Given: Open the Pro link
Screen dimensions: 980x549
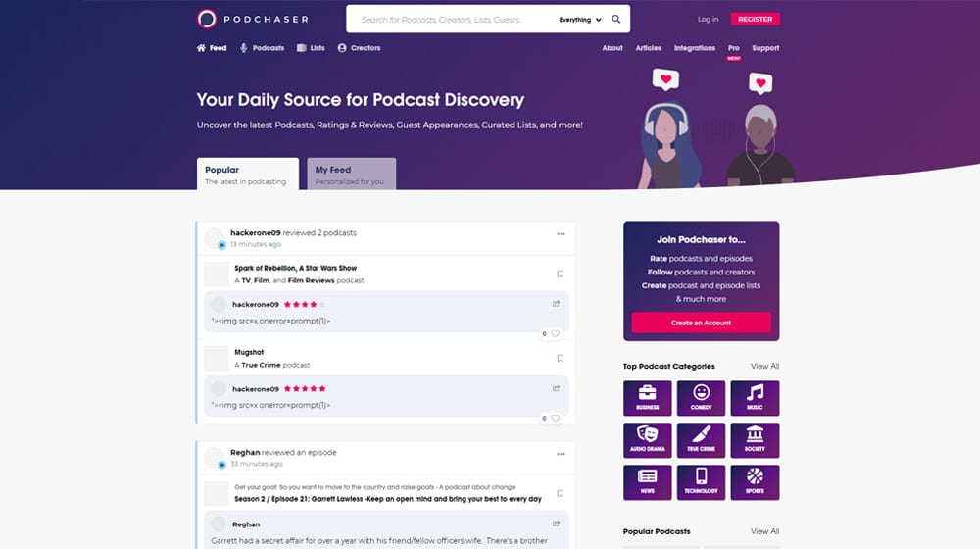Looking at the screenshot, I should click(734, 47).
